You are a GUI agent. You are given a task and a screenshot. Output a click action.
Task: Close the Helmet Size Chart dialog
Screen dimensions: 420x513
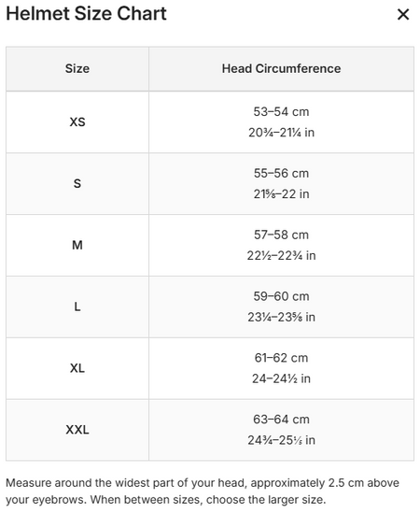tap(403, 14)
